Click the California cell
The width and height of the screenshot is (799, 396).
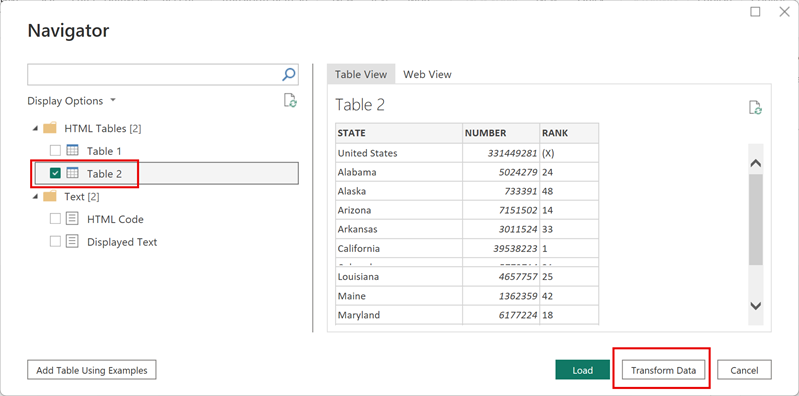click(399, 249)
